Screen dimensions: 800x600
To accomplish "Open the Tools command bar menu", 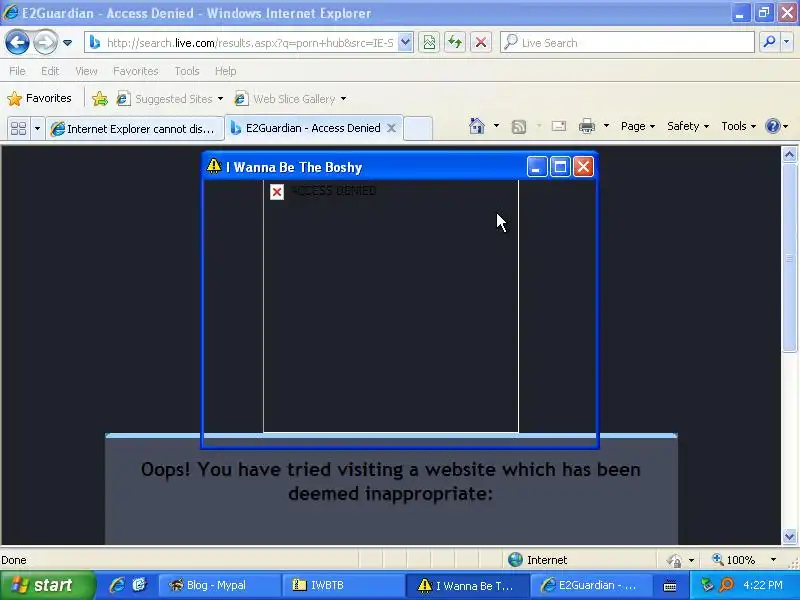I will pos(738,126).
